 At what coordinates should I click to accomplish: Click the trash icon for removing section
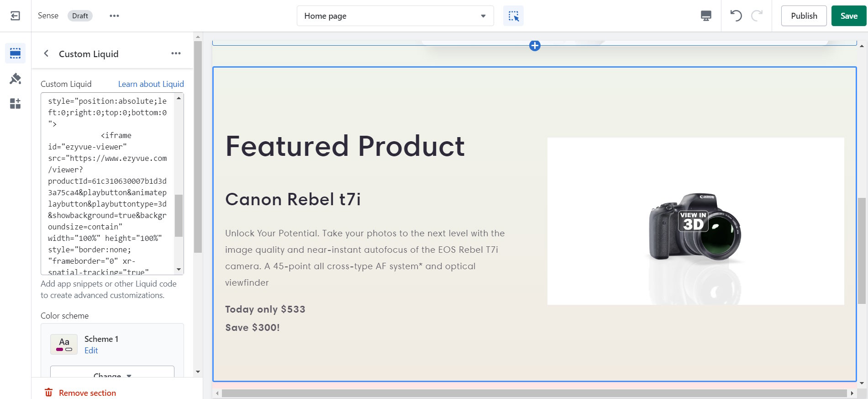click(x=48, y=393)
